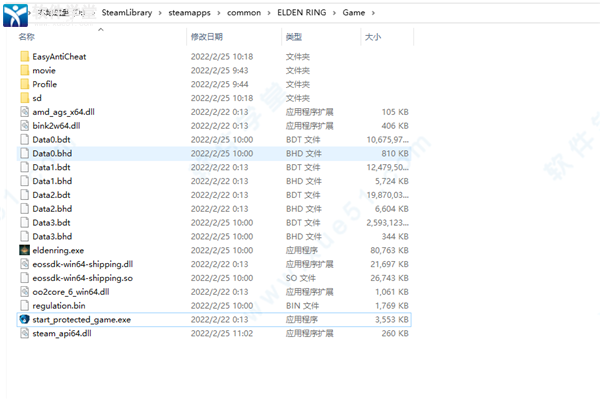Click the sd folder icon
600x400 pixels.
(24, 99)
